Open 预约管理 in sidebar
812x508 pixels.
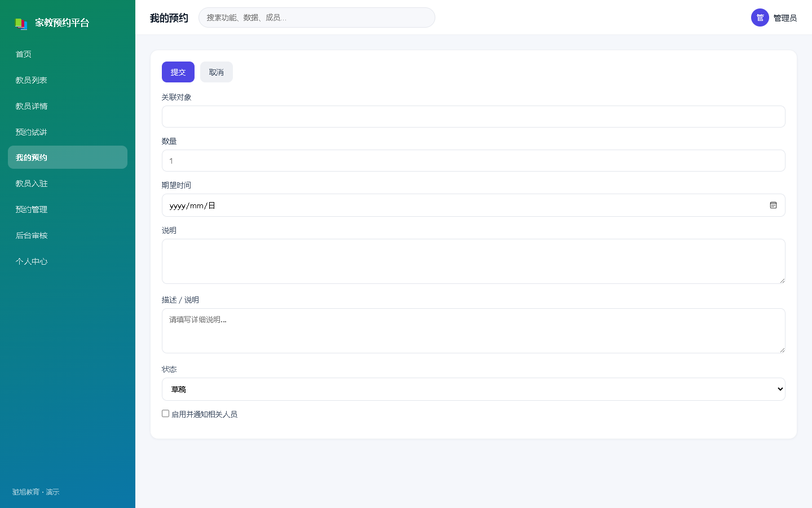point(68,209)
